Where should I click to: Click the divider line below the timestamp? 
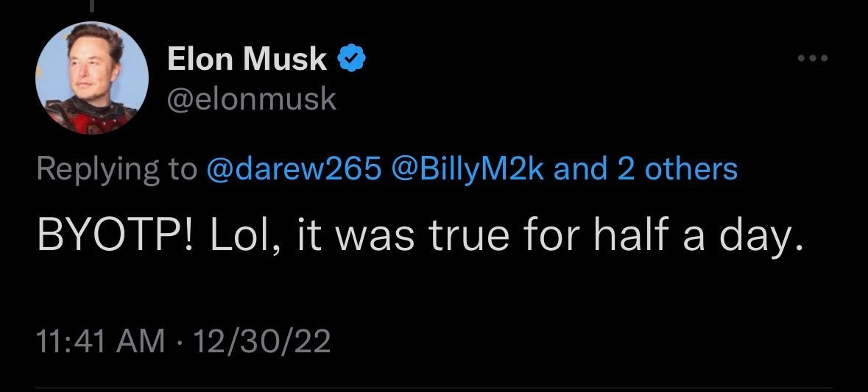pos(434,387)
